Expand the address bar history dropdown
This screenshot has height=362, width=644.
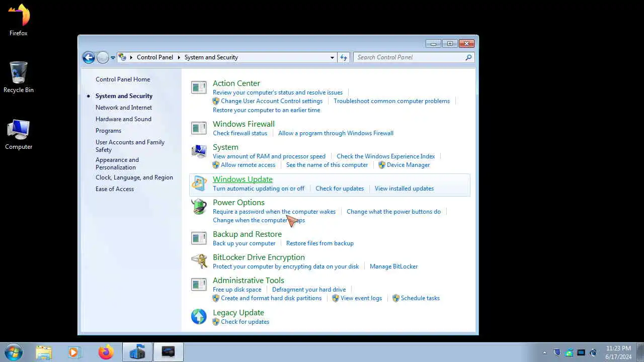[x=332, y=57]
